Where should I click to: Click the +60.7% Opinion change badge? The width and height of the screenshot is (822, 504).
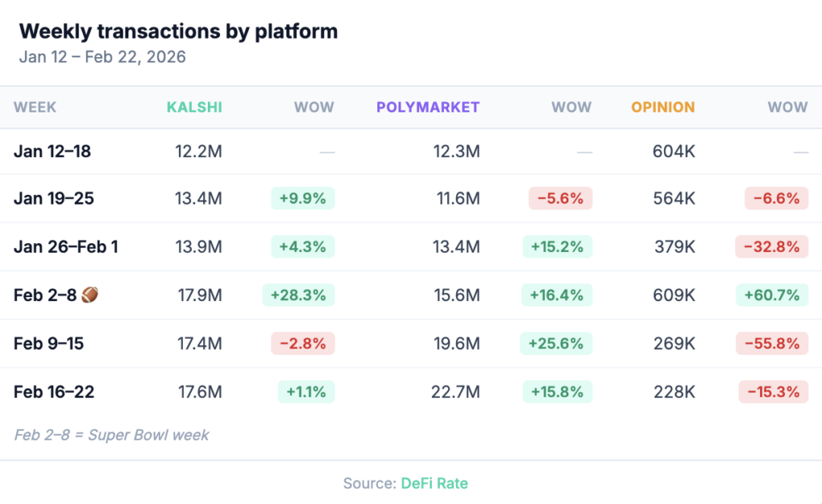[x=771, y=295]
